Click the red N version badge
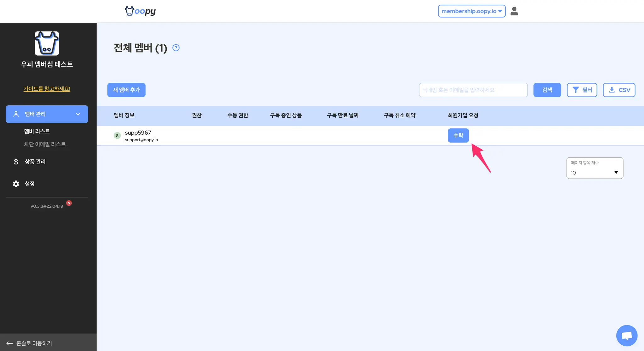The image size is (644, 351). pos(69,203)
